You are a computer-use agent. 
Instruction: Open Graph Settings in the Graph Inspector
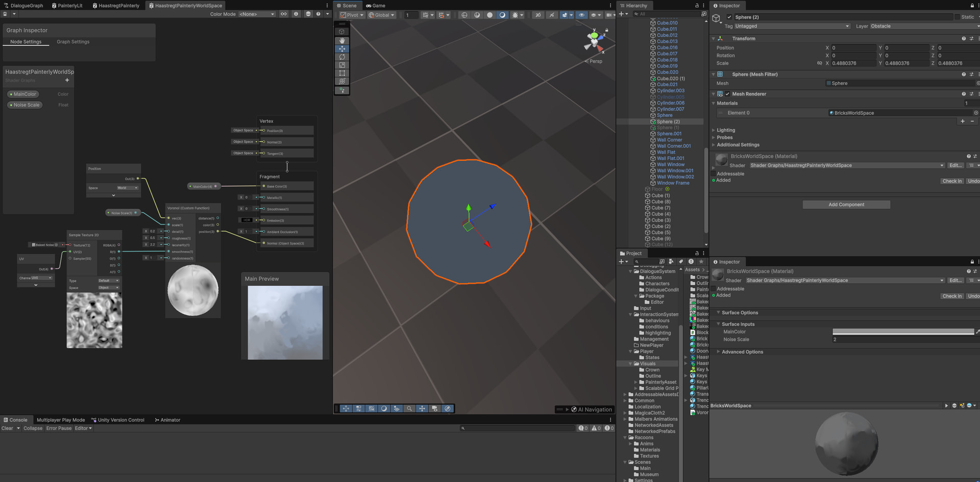(72, 42)
